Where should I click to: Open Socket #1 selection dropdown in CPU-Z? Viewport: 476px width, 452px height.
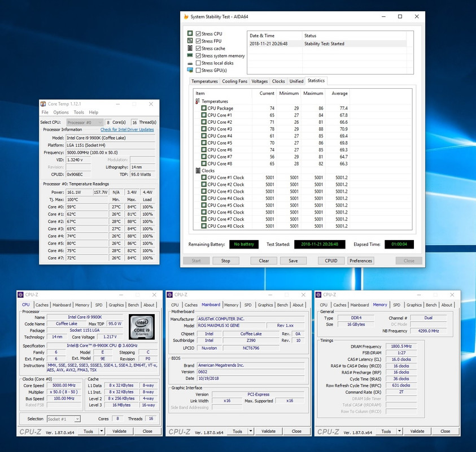(64, 419)
